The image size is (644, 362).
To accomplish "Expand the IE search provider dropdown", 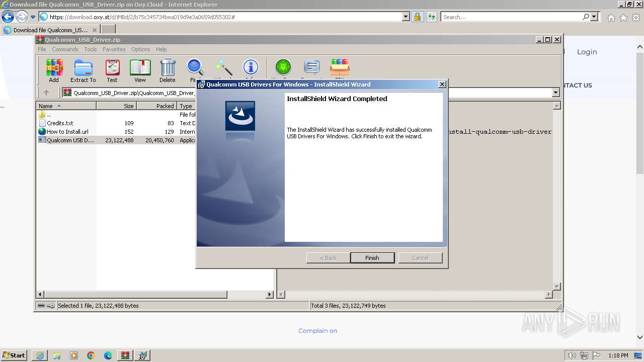I will pyautogui.click(x=594, y=17).
